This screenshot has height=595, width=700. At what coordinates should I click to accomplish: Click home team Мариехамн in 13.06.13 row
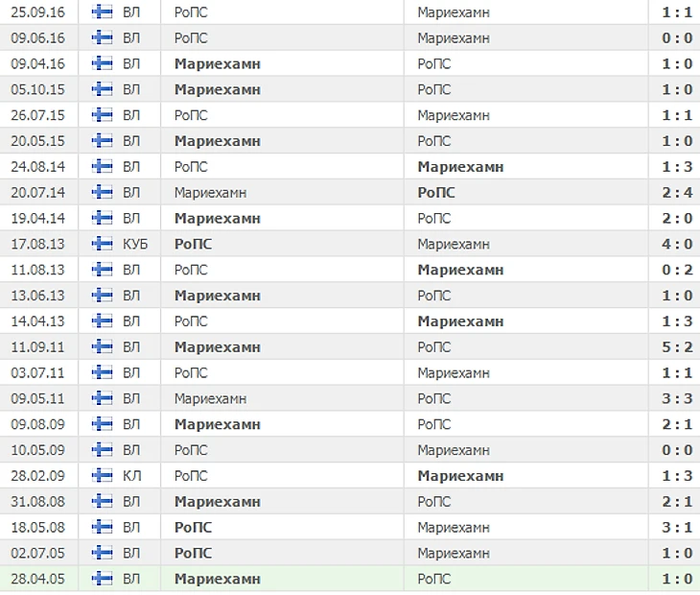218,296
